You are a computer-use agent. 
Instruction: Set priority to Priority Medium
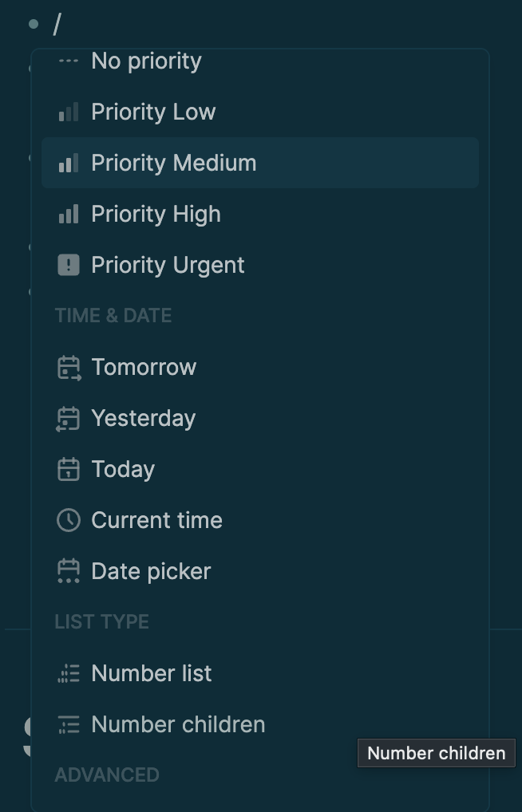[x=173, y=164]
